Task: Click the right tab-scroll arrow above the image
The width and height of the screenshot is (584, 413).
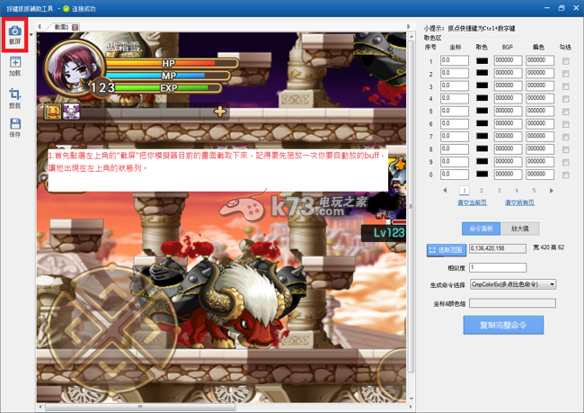Action: (409, 27)
